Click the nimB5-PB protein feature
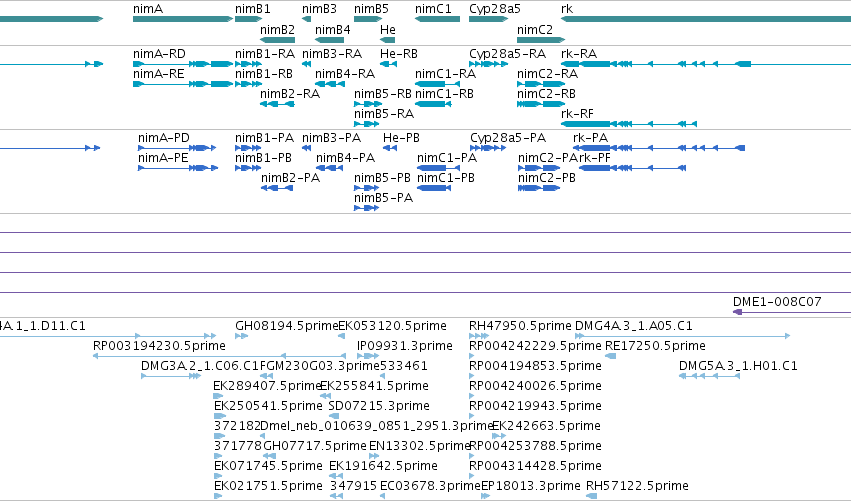 pyautogui.click(x=367, y=188)
